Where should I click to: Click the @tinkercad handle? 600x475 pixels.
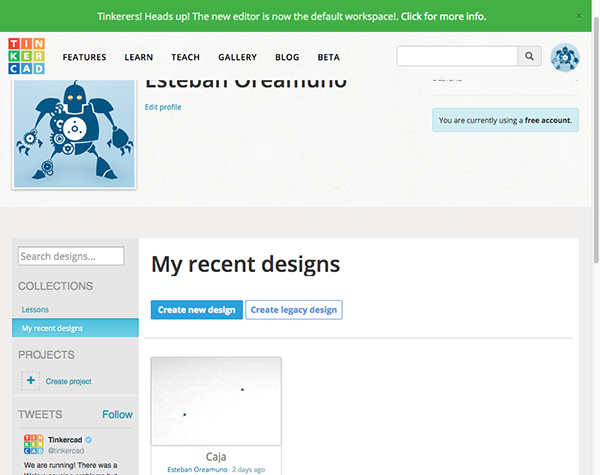[66, 451]
